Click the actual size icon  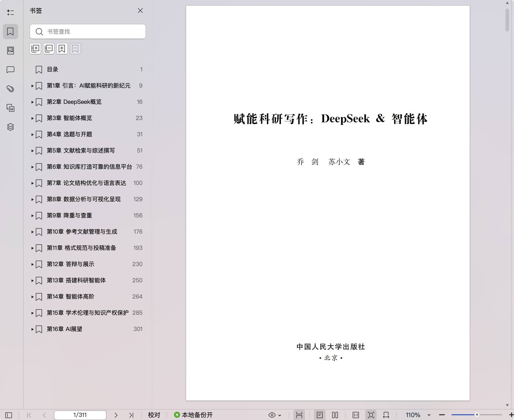click(356, 415)
